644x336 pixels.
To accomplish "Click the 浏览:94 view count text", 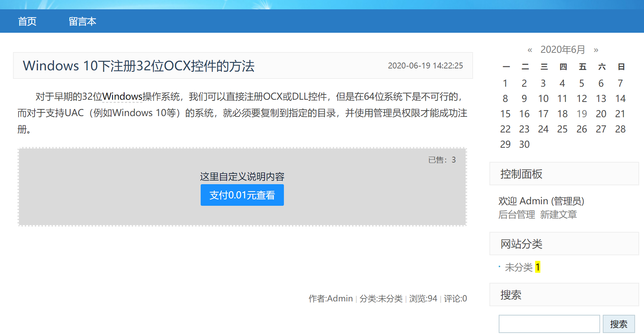I will click(x=423, y=299).
